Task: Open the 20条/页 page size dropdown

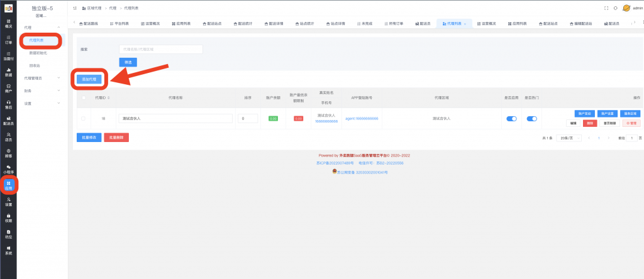Action: (569, 138)
